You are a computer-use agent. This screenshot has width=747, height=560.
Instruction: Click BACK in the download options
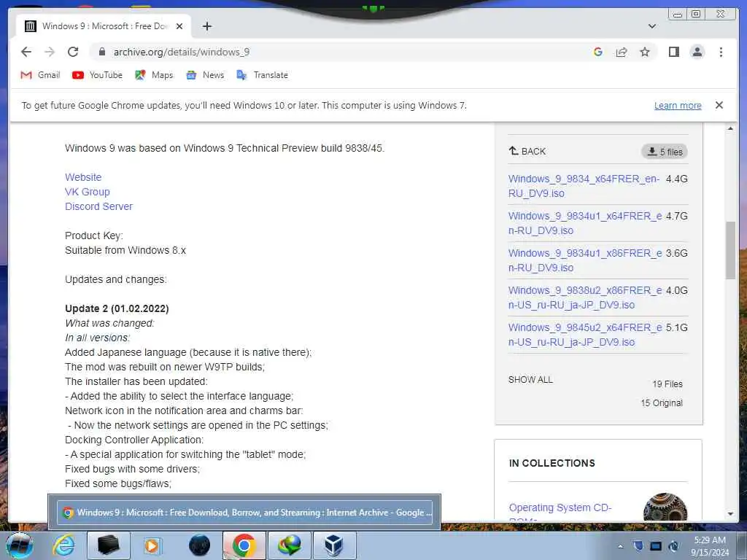[527, 151]
